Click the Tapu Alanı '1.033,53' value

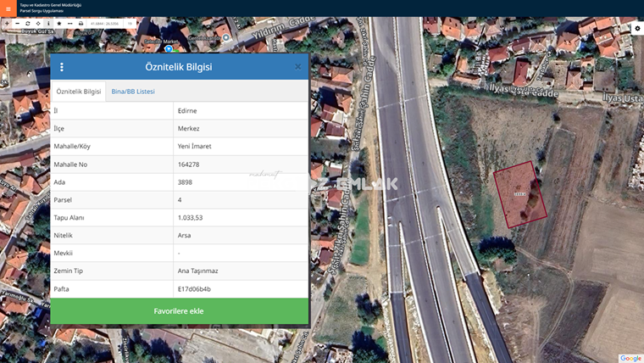pyautogui.click(x=190, y=217)
